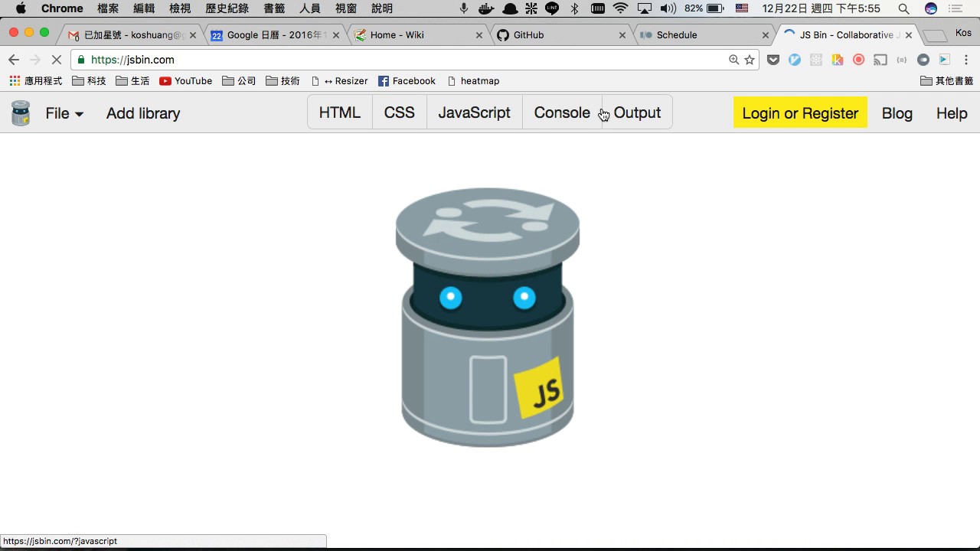
Task: Close the Schedule tab
Action: point(766,35)
